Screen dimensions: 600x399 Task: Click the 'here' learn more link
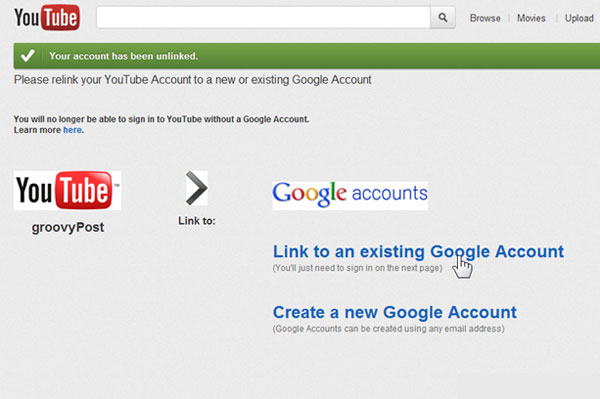[72, 130]
